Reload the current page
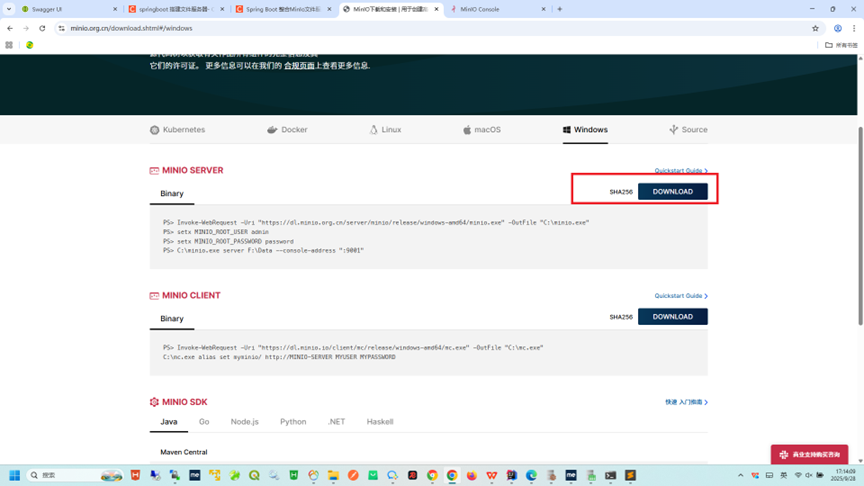864x486 pixels. pyautogui.click(x=42, y=28)
